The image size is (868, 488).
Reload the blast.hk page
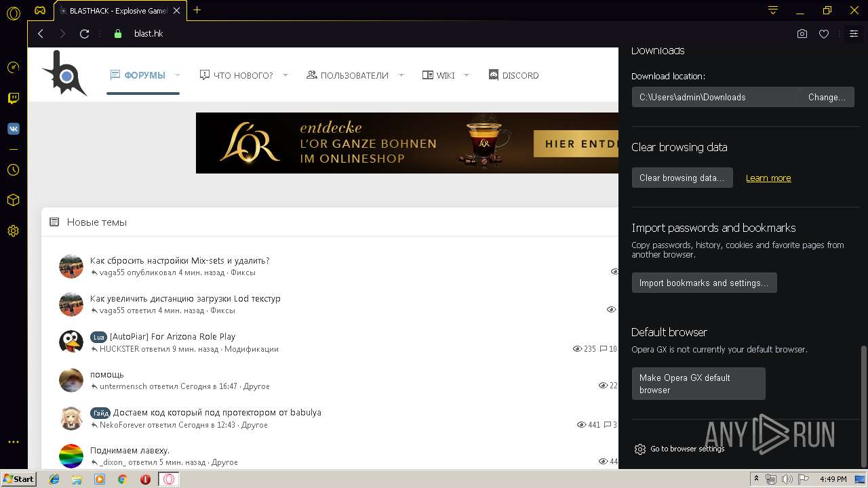(85, 34)
